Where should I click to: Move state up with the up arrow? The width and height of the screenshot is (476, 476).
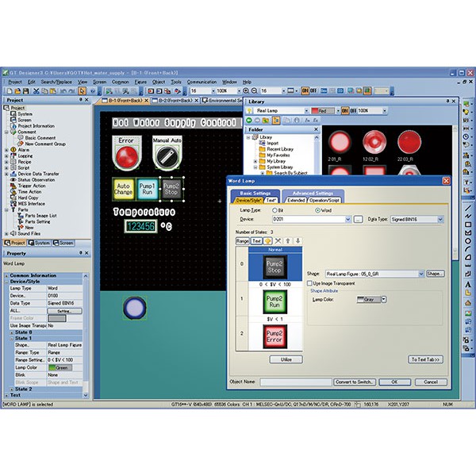(x=288, y=241)
